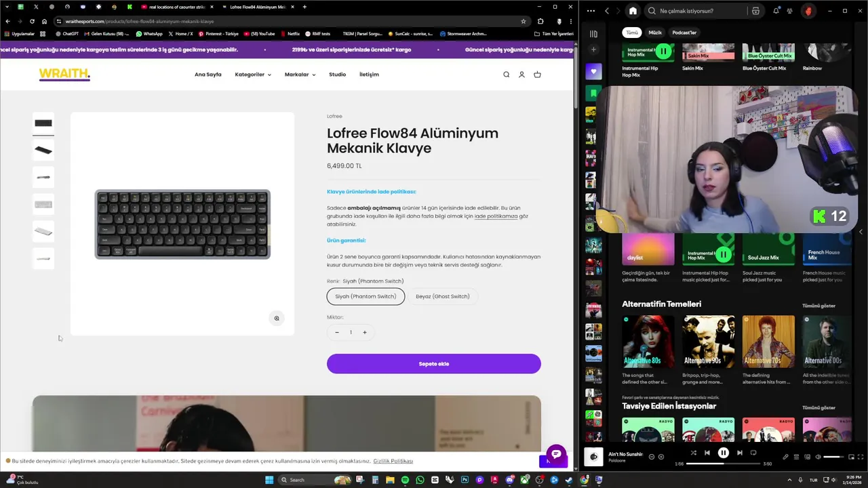This screenshot has height=488, width=868.
Task: Seek within Spotify song progress bar
Action: pyautogui.click(x=723, y=464)
